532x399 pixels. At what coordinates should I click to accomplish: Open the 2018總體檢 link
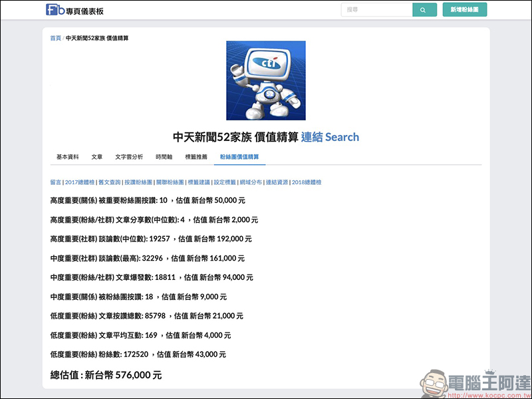coord(307,182)
